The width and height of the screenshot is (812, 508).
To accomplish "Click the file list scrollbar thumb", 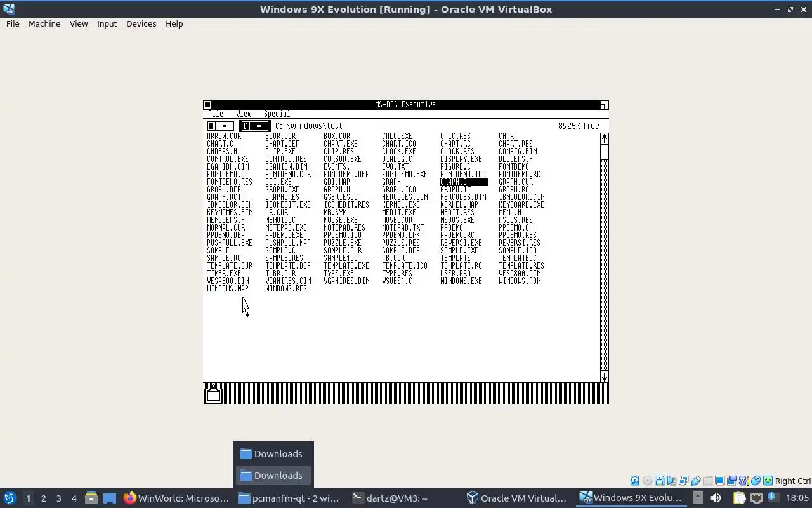I will [605, 152].
